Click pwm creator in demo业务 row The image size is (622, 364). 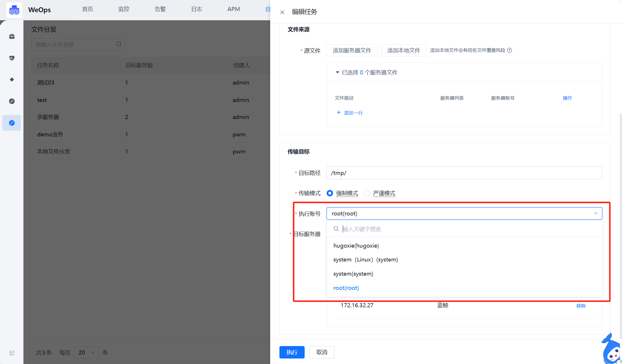point(239,134)
